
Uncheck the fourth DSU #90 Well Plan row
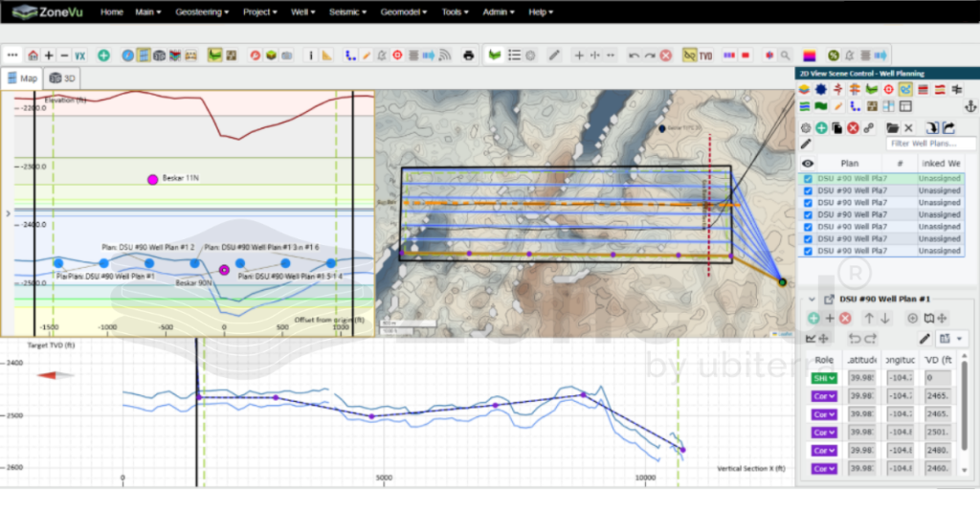click(x=808, y=215)
